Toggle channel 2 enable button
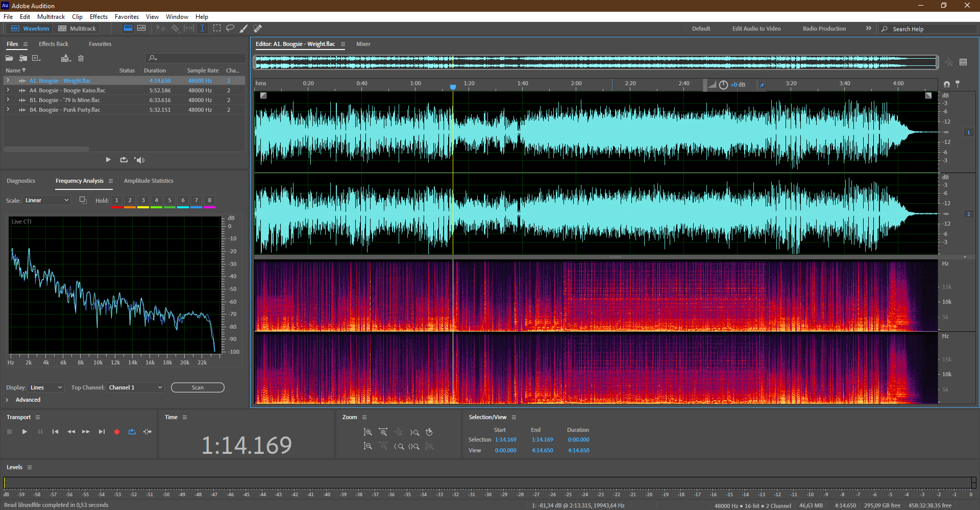The width and height of the screenshot is (980, 510). pyautogui.click(x=968, y=214)
